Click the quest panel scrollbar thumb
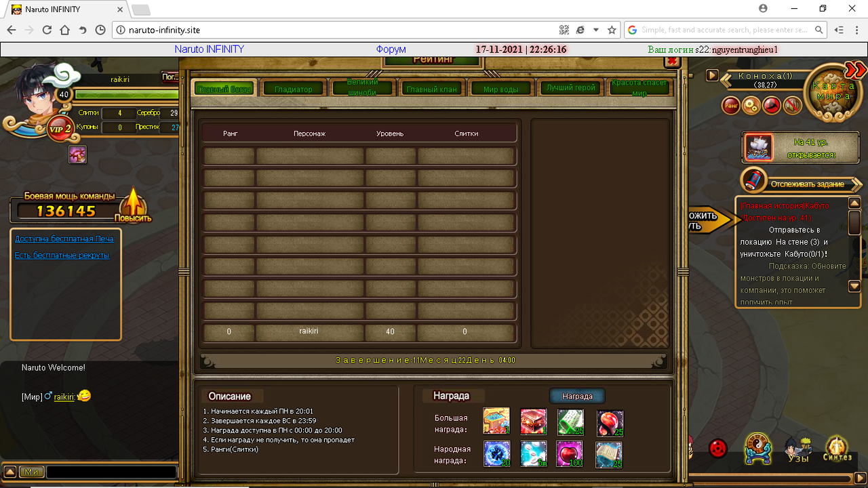868x488 pixels. coord(854,222)
